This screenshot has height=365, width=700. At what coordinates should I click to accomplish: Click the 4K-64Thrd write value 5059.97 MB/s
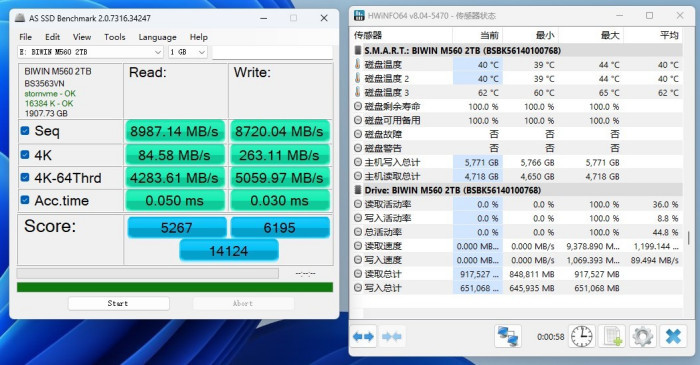point(279,178)
